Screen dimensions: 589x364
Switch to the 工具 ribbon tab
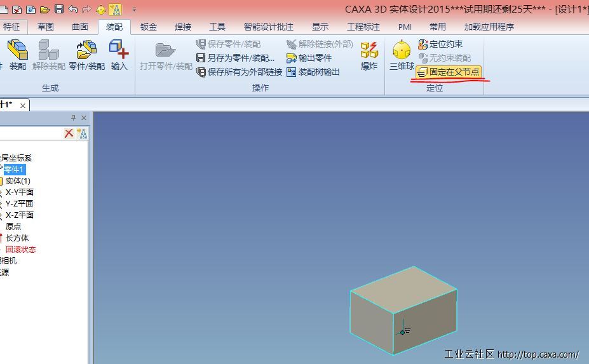coord(217,27)
